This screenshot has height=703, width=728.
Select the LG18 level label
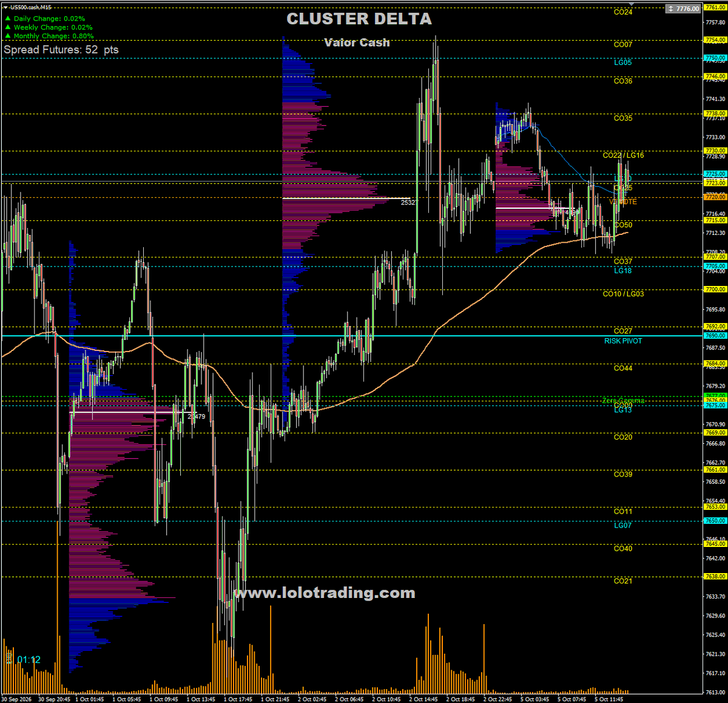pos(623,271)
